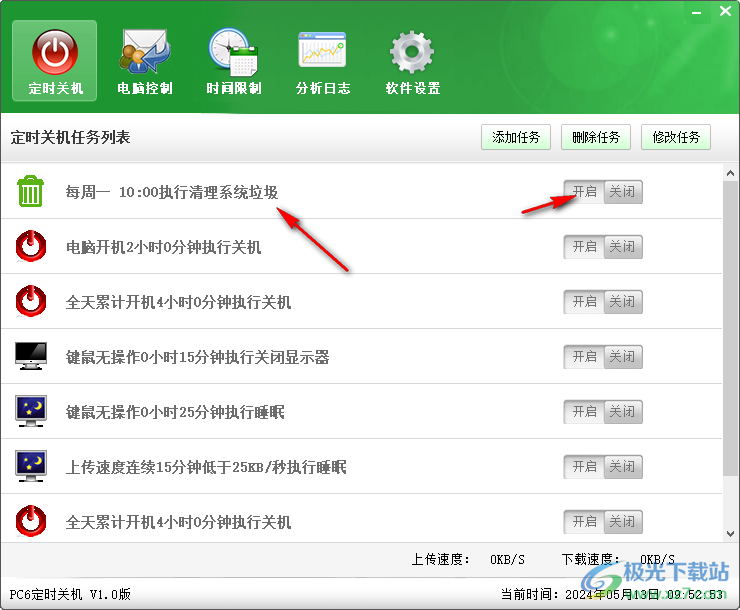Select task 上传速度连续15分钟低于25KB/秒执行睡眠
The image size is (740, 610).
click(x=206, y=468)
